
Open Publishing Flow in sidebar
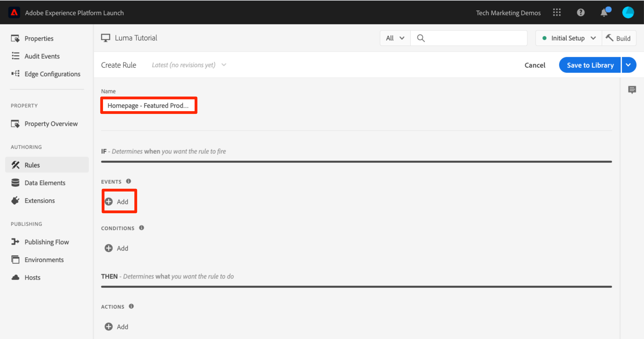47,242
